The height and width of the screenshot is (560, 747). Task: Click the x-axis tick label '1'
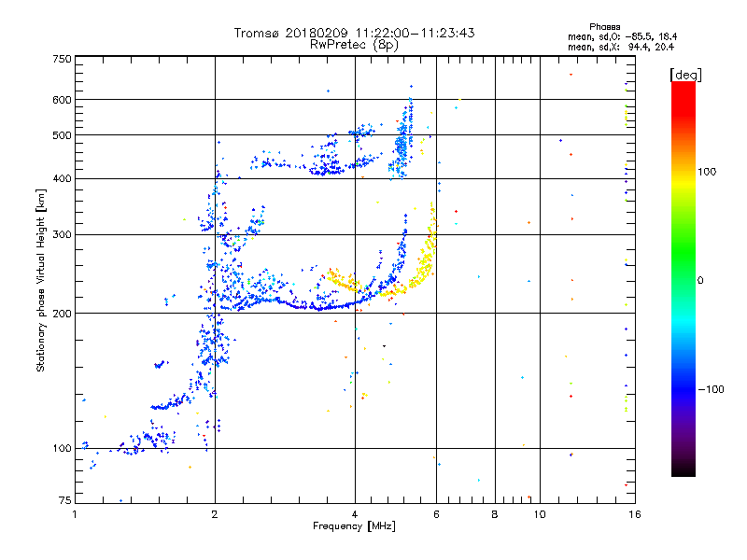click(75, 514)
